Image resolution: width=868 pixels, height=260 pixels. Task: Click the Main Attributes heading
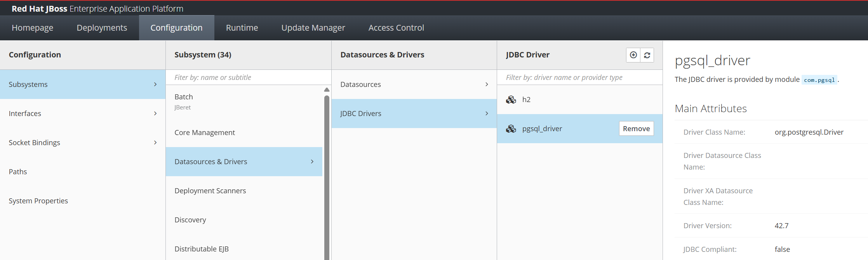tap(711, 108)
